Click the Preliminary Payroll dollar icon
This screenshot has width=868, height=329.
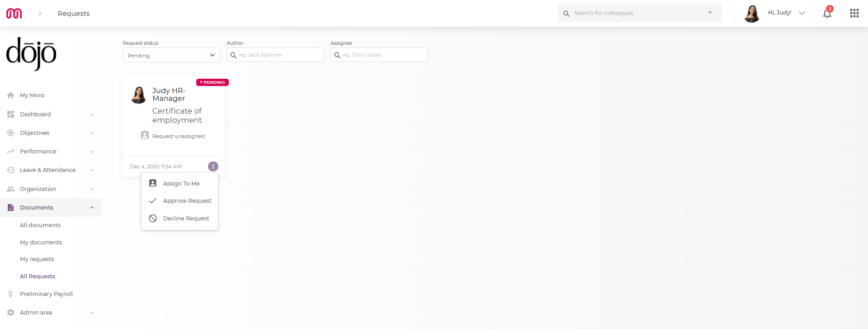click(11, 294)
